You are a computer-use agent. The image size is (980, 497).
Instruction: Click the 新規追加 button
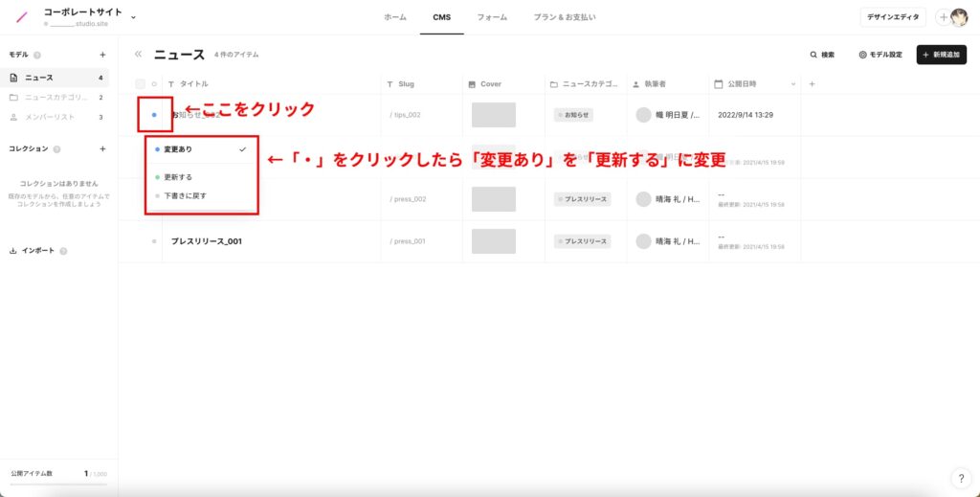(942, 55)
